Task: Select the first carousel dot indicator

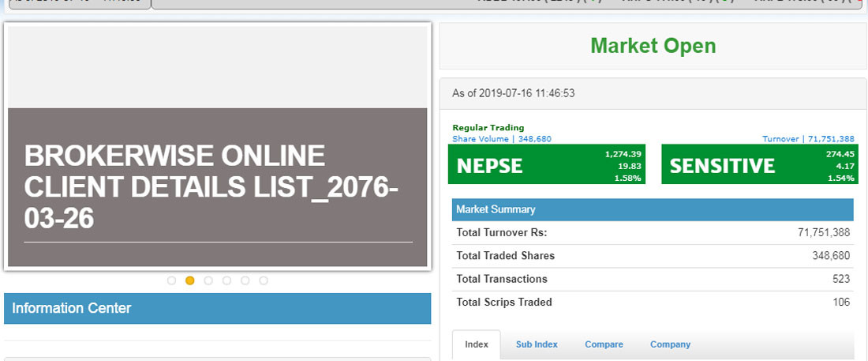Action: click(x=171, y=280)
